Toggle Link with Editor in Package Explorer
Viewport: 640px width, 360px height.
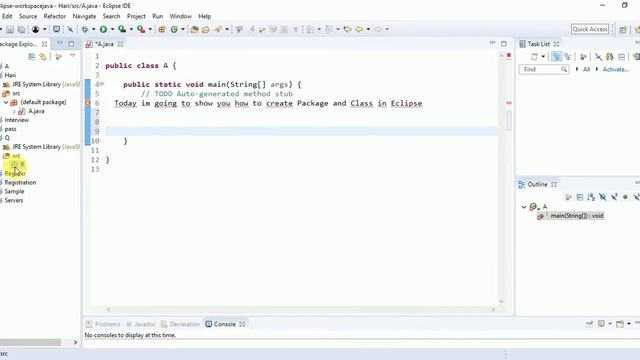coord(43,57)
